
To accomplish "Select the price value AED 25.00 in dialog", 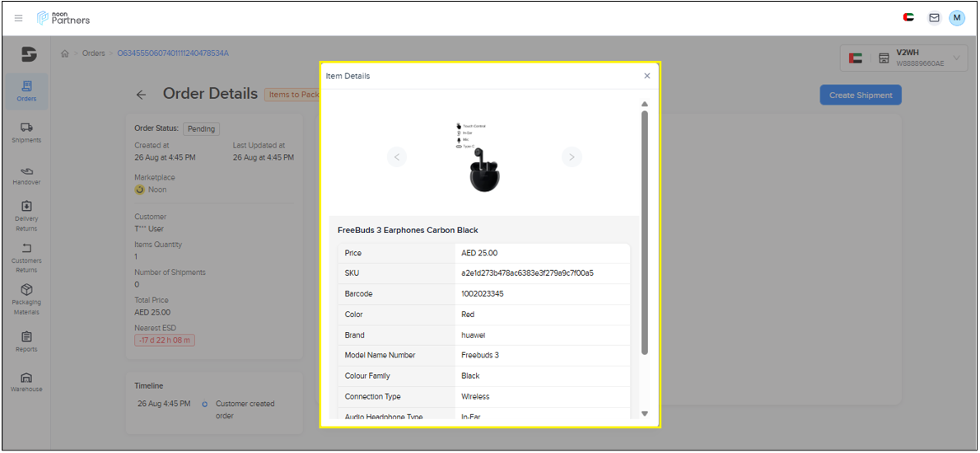I will click(479, 253).
